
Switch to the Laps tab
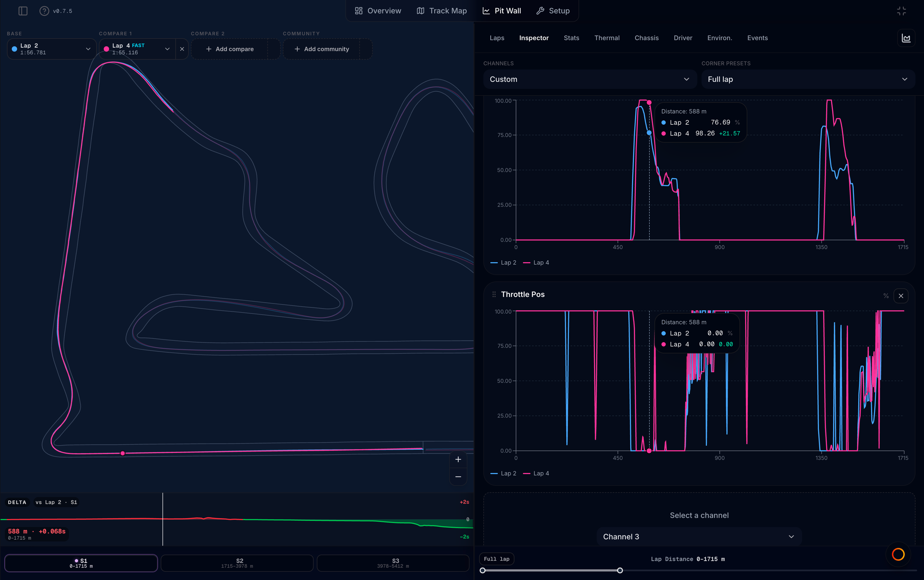coord(497,38)
